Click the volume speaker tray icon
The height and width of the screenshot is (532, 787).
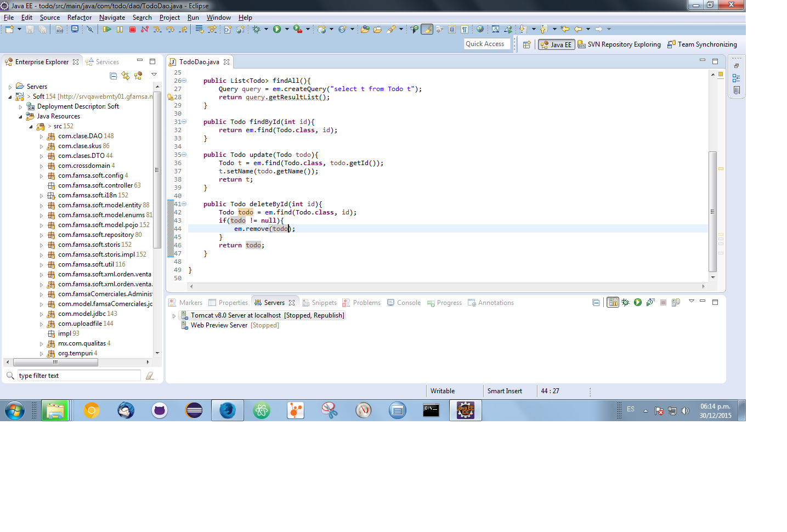pos(685,410)
